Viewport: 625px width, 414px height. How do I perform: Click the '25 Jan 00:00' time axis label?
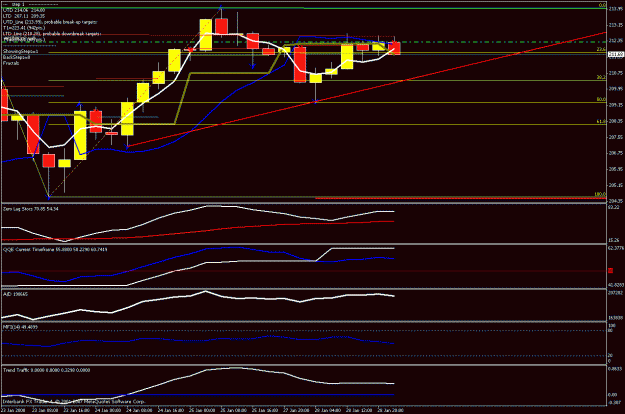202,410
